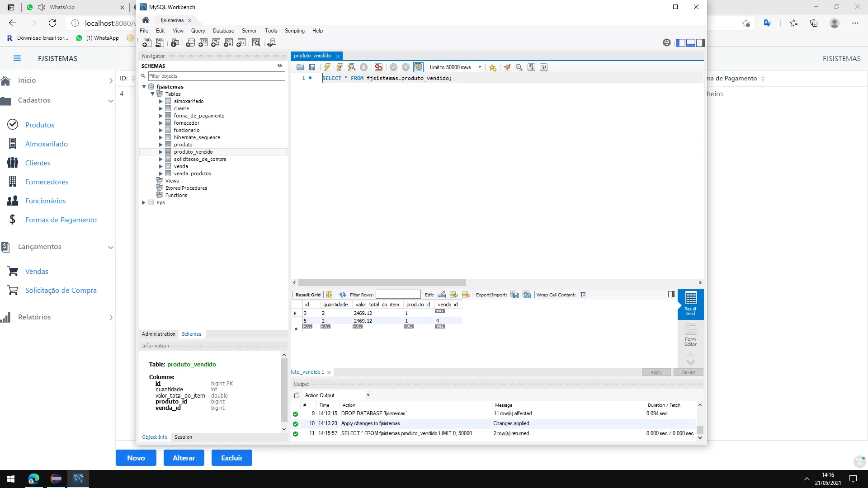Switch to the Administration tab
The image size is (868, 488).
158,334
